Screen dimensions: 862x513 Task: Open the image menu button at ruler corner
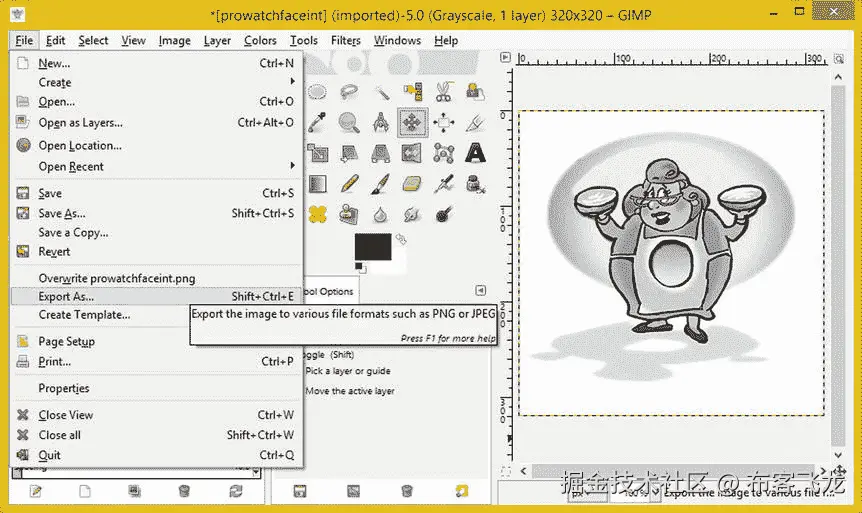tap(505, 57)
